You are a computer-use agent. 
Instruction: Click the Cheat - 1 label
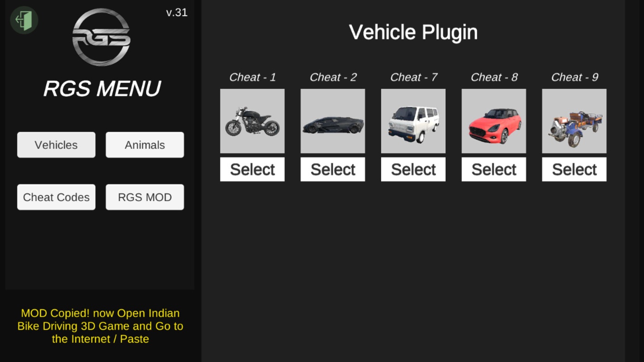(252, 77)
